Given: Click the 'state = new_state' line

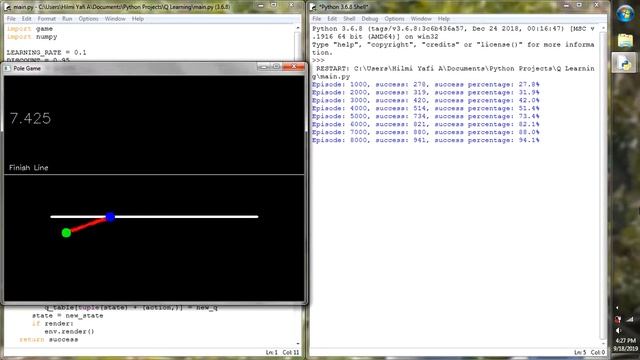Looking at the screenshot, I should (68, 316).
